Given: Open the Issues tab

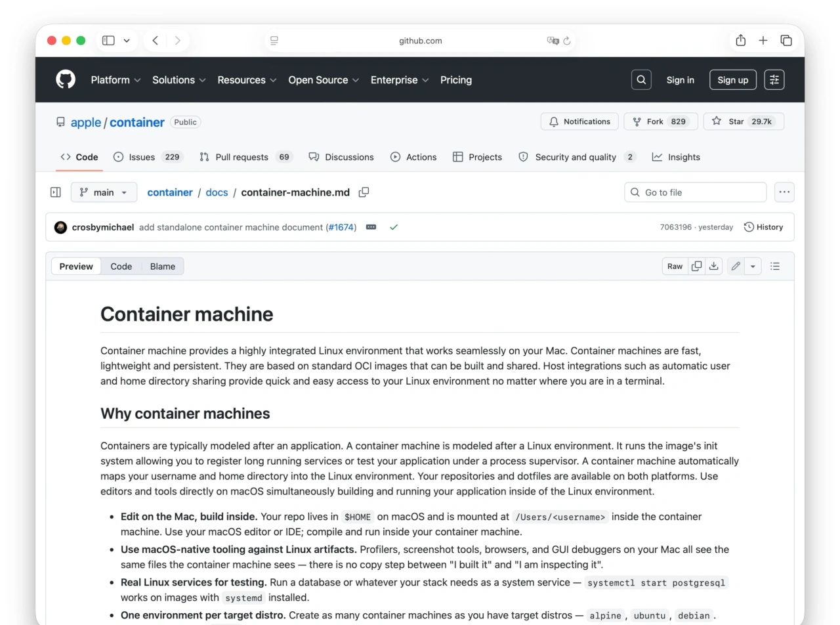Looking at the screenshot, I should (148, 157).
